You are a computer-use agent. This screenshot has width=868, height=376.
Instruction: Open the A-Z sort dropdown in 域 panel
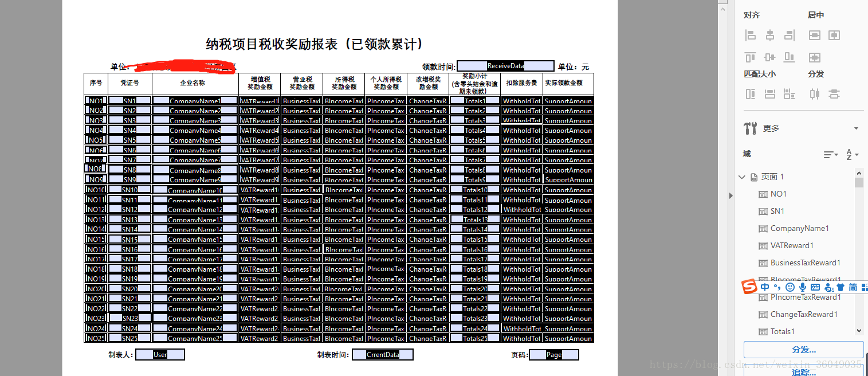tap(853, 155)
